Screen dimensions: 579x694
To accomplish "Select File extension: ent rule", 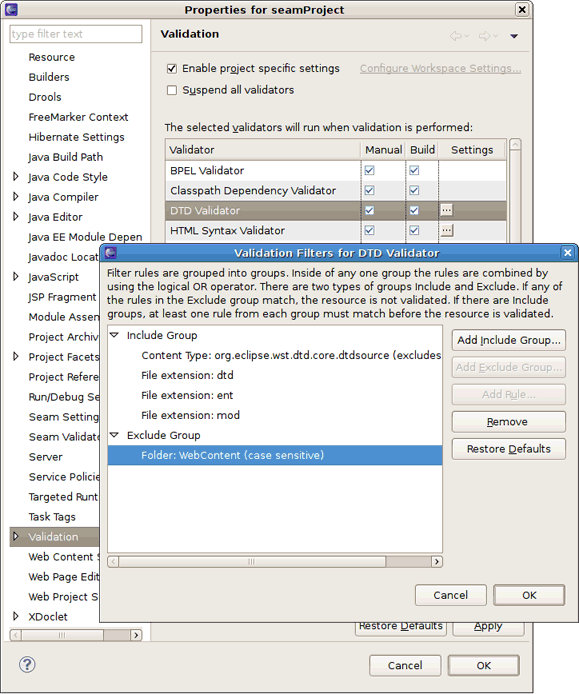I will pyautogui.click(x=187, y=395).
